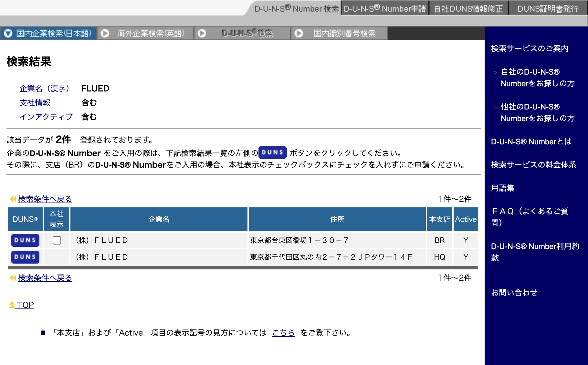Click the 検索結果 heading
The image size is (588, 365).
(x=29, y=61)
